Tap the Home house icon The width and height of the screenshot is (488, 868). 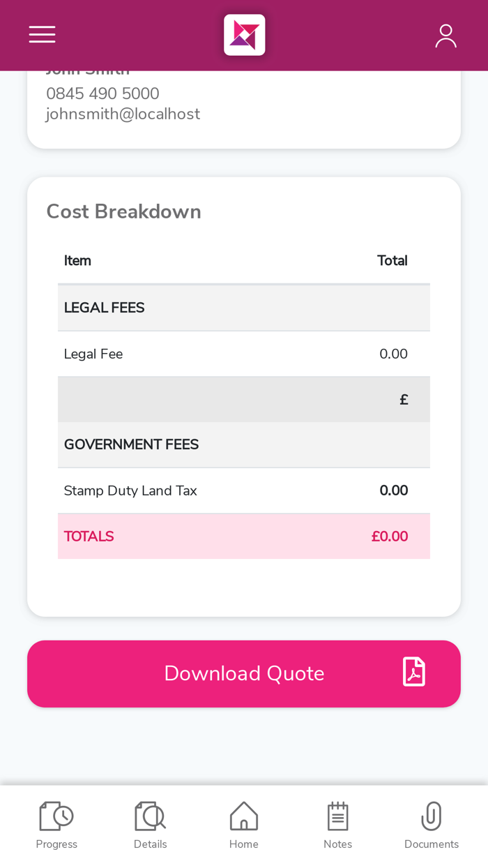coord(244,816)
